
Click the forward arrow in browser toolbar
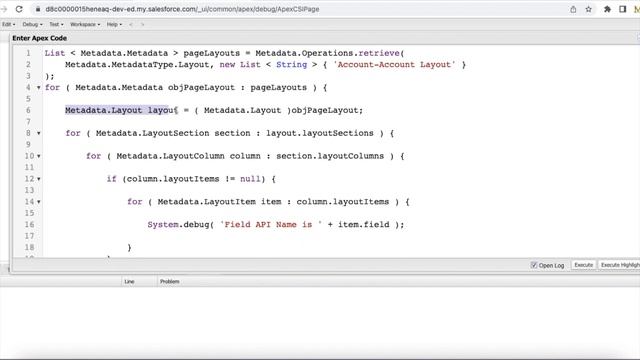(4, 9)
